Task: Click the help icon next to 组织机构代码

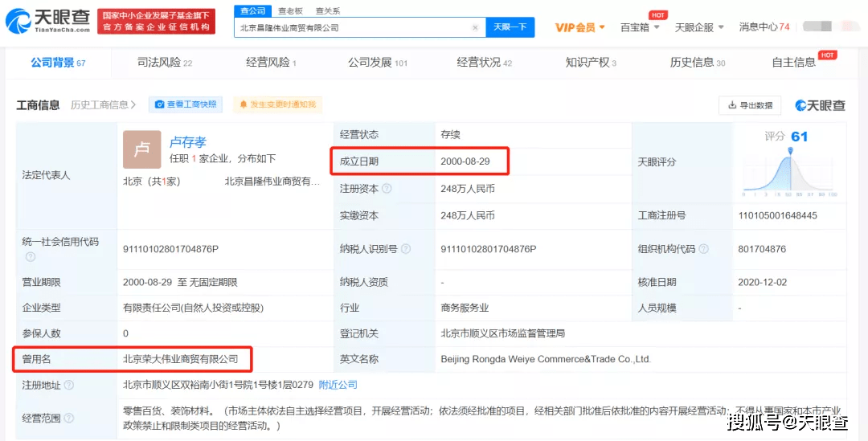Action: click(x=703, y=249)
